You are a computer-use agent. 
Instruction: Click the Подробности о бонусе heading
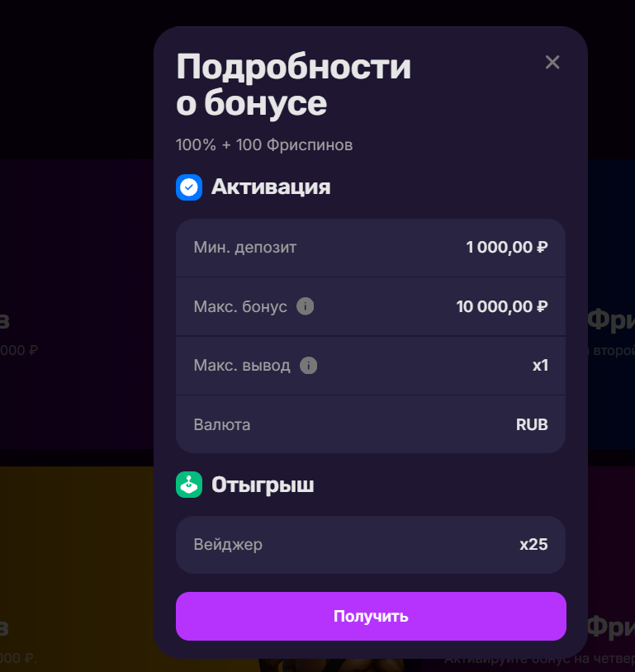tap(293, 85)
